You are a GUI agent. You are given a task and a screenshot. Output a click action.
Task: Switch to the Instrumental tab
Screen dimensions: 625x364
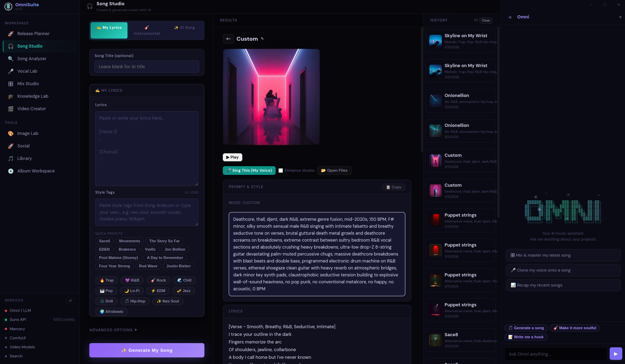click(147, 31)
